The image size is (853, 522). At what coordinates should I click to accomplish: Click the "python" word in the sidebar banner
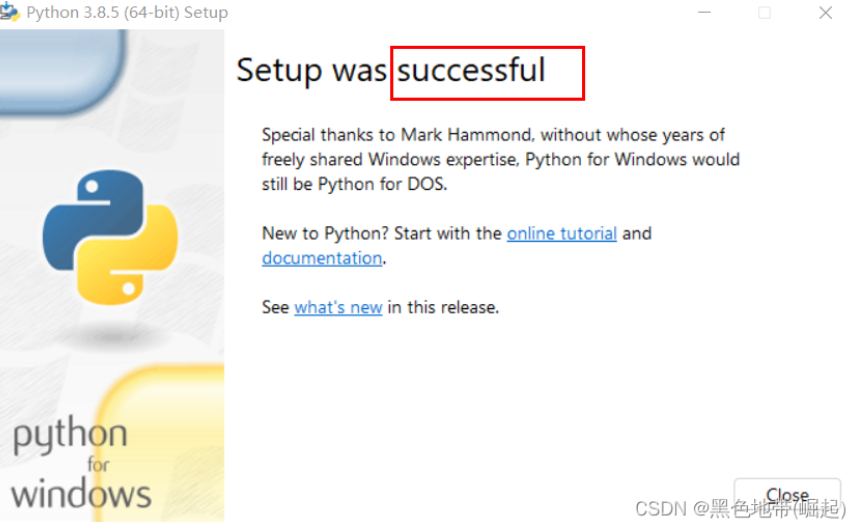click(x=70, y=436)
